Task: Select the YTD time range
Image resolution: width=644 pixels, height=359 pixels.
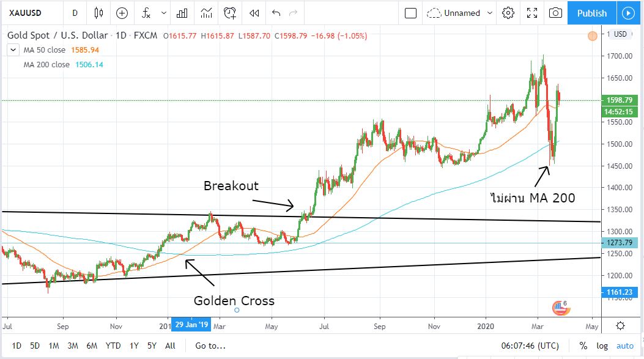Action: (113, 346)
